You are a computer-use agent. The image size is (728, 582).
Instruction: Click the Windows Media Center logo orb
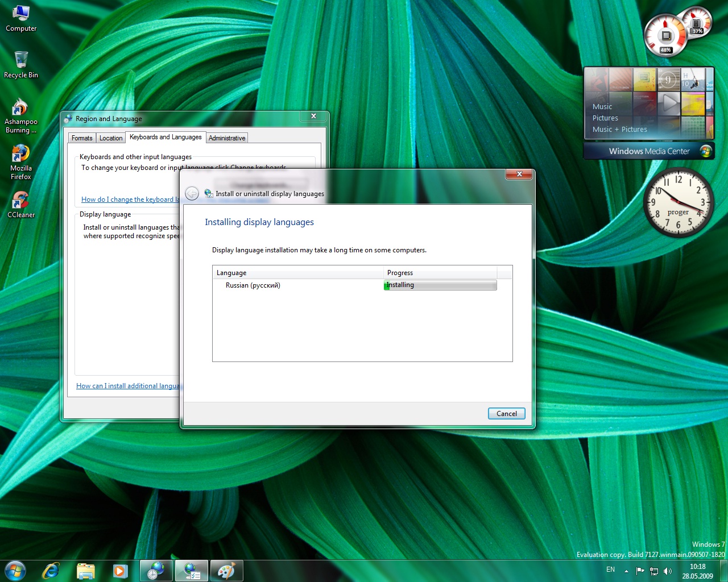point(706,151)
